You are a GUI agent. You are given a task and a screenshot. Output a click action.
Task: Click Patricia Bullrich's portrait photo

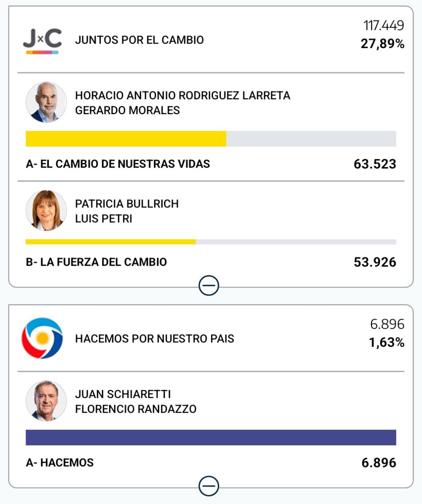46,211
